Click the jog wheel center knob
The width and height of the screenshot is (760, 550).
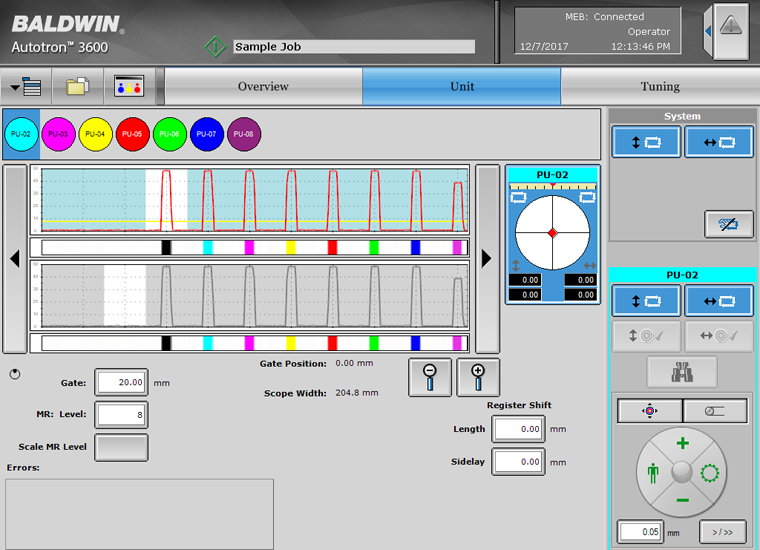point(681,472)
